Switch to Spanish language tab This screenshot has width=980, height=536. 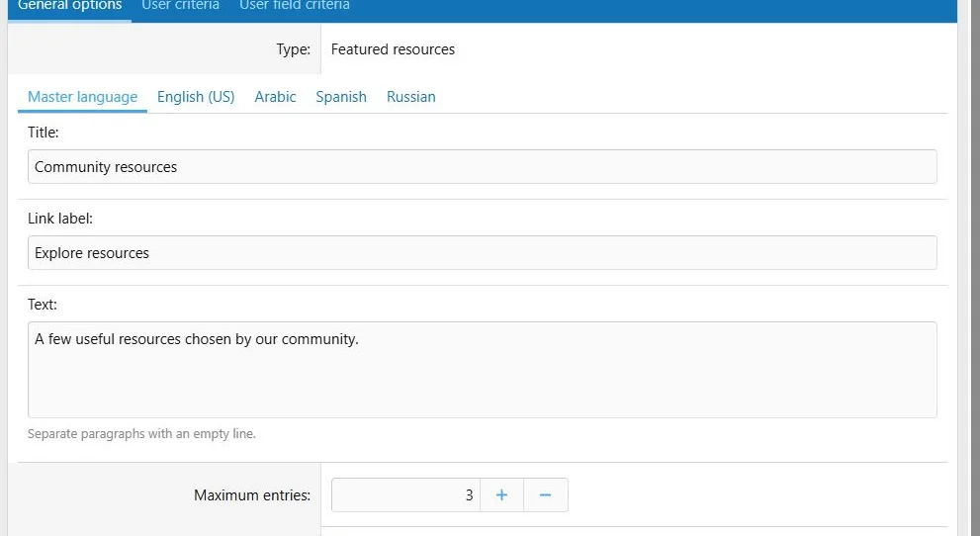coord(341,98)
